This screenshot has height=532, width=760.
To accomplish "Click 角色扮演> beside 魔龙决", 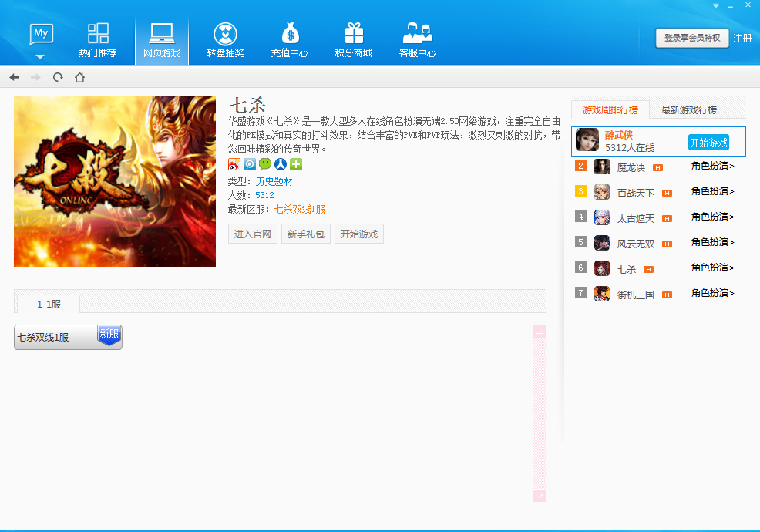I will click(x=712, y=166).
